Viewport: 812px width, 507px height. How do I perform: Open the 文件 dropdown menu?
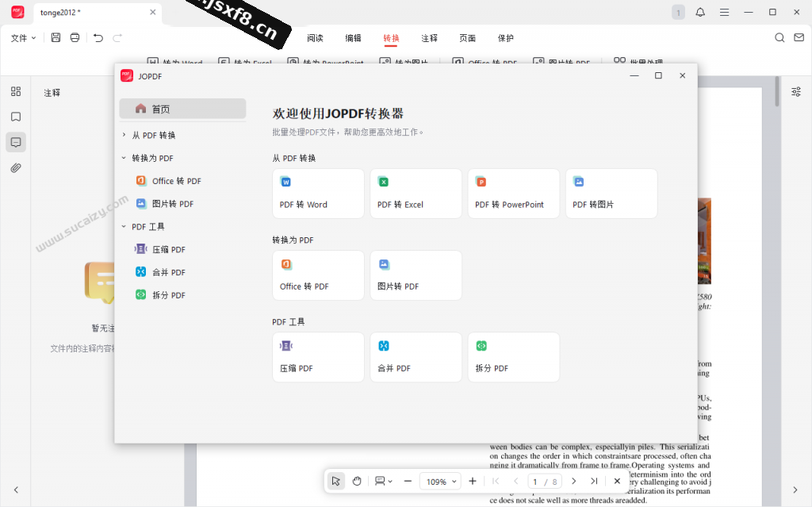pyautogui.click(x=23, y=38)
